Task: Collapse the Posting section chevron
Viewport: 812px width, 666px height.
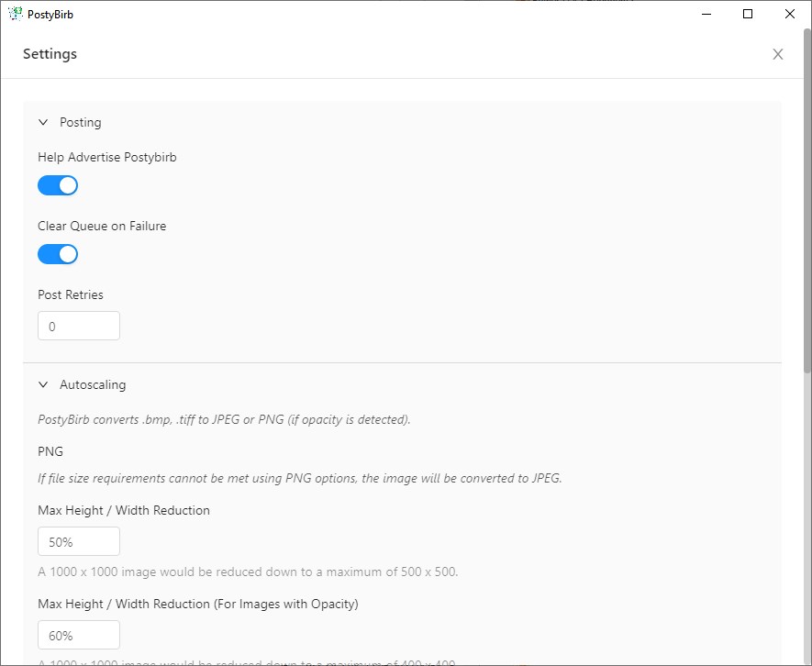Action: [43, 122]
